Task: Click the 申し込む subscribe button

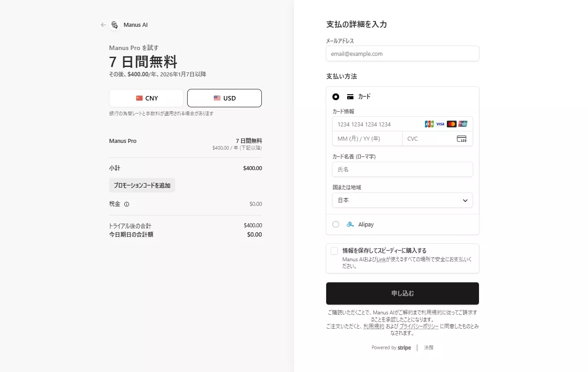Action: pos(403,293)
